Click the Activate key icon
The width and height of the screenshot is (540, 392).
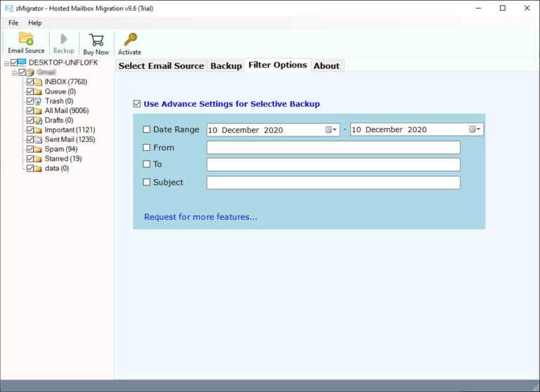(x=130, y=39)
